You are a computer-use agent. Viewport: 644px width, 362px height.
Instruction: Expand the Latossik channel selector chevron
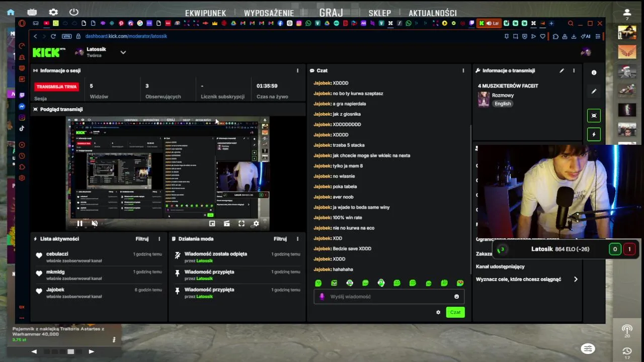123,52
